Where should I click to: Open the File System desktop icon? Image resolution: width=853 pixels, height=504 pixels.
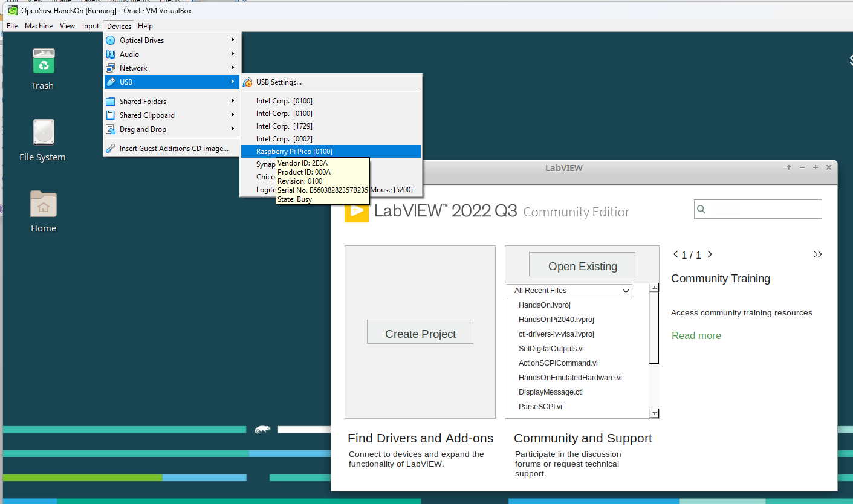43,132
